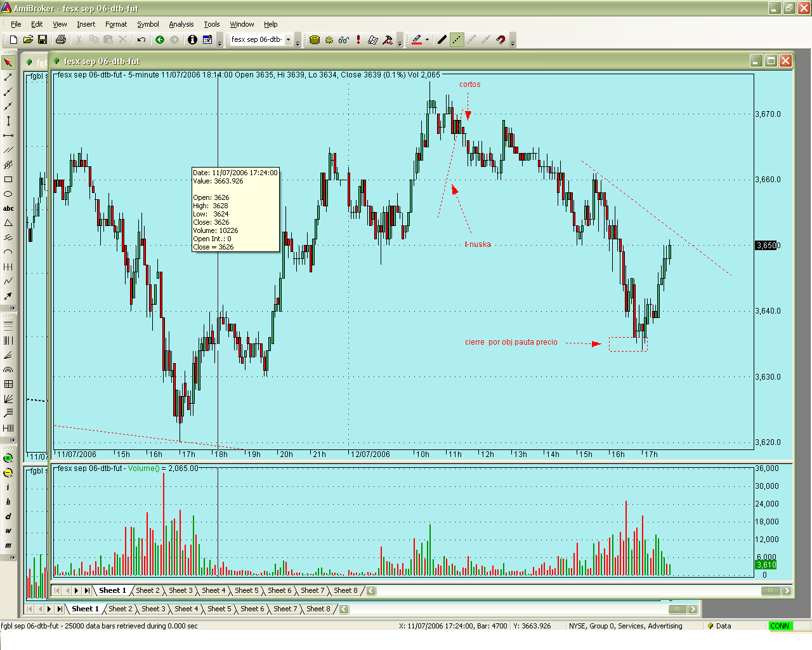Switch to weekly interval 'w'
Screen dimensions: 812x650
point(8,531)
